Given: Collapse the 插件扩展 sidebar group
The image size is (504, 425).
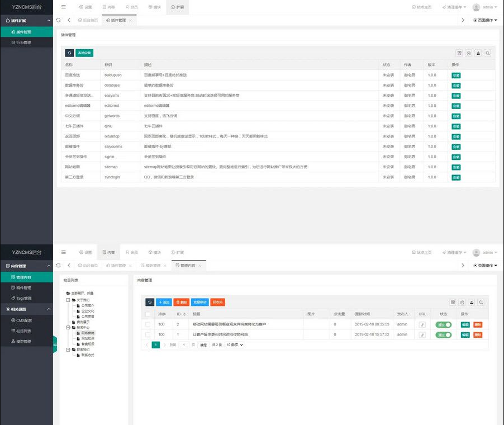Looking at the screenshot, I should (49, 21).
